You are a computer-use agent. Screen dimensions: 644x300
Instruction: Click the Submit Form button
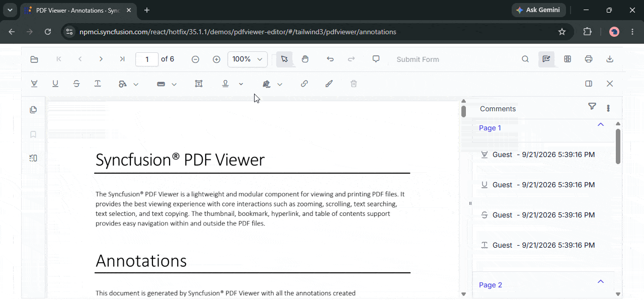coord(418,59)
